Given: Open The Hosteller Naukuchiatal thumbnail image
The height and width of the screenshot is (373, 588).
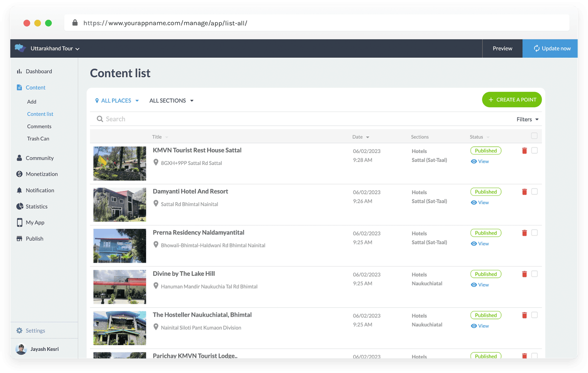Looking at the screenshot, I should point(120,328).
